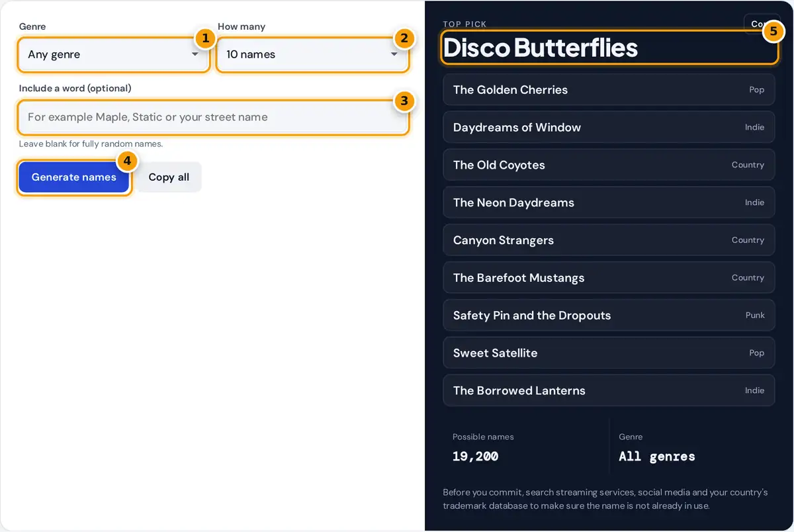This screenshot has height=532, width=794.
Task: Select Canyon Strangers name row
Action: click(x=609, y=240)
